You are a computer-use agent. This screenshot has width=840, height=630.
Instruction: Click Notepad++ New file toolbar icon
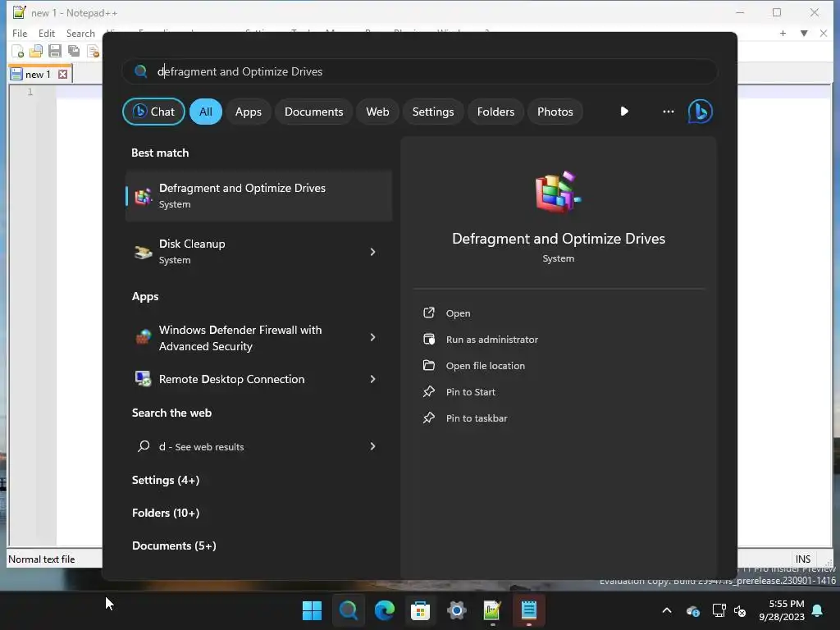tap(17, 51)
